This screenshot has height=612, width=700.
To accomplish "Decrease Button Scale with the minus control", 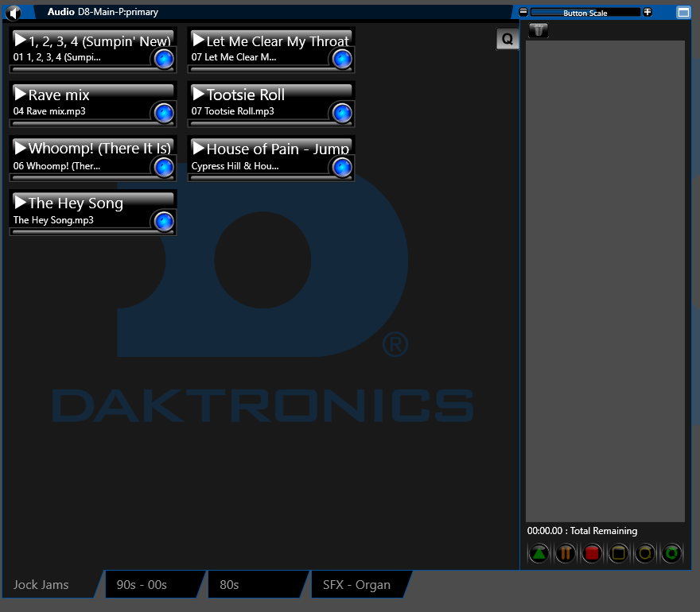I will point(523,12).
